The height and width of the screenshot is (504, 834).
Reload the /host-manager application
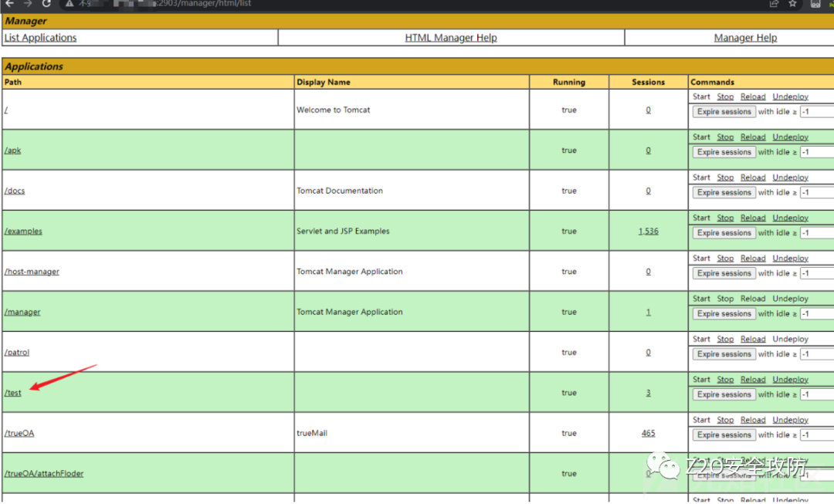click(x=753, y=259)
